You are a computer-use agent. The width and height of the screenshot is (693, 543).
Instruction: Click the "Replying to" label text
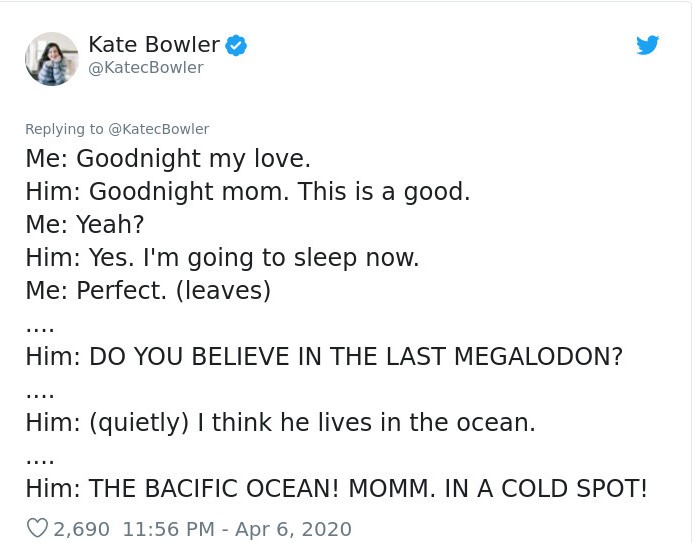[x=62, y=128]
